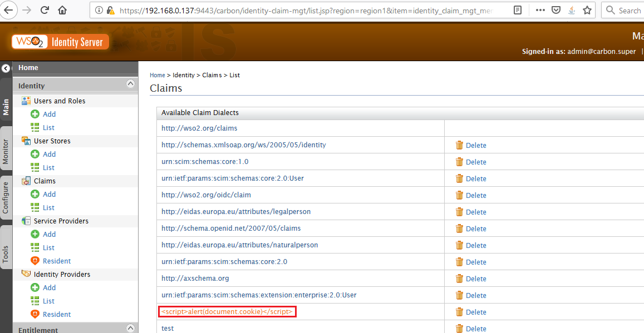Click Resident icon under Service Providers
The image size is (644, 333).
point(35,261)
